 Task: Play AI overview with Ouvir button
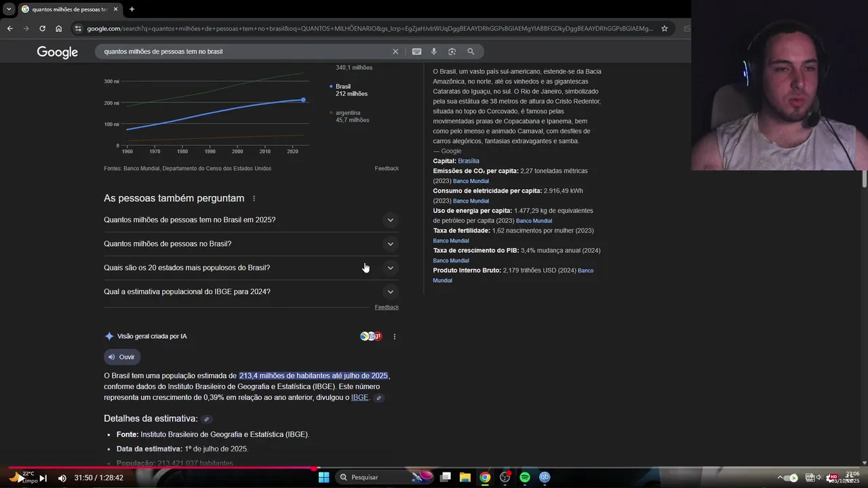click(x=122, y=357)
